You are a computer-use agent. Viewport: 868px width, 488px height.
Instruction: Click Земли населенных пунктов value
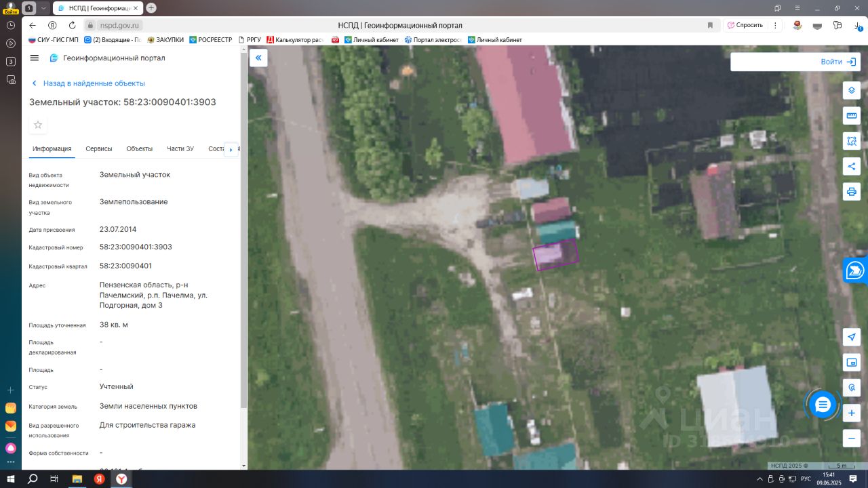tap(149, 406)
